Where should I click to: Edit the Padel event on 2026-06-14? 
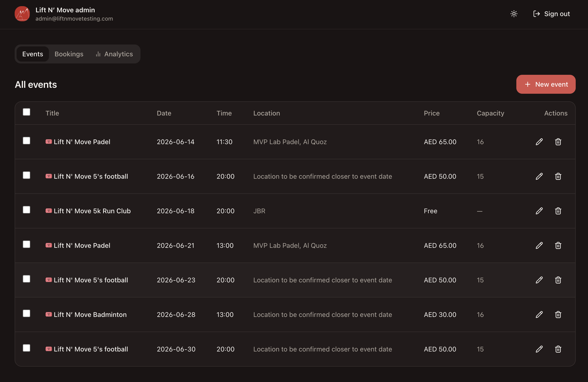coord(539,142)
